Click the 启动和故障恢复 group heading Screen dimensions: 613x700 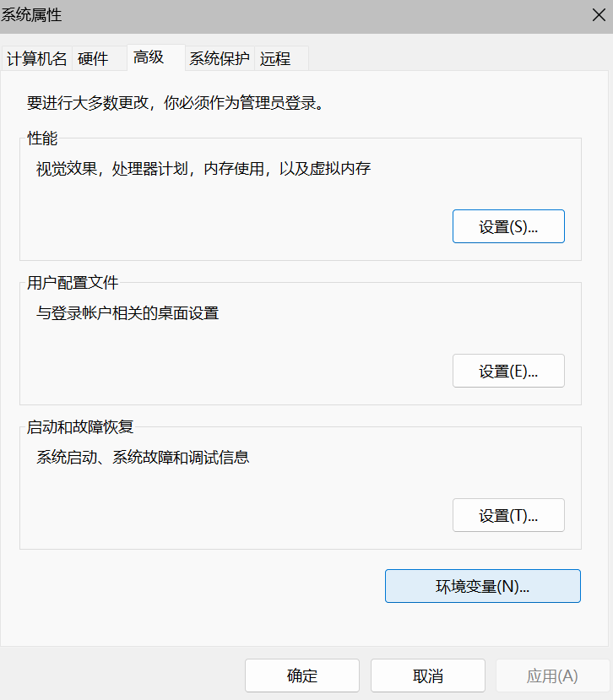(80, 427)
